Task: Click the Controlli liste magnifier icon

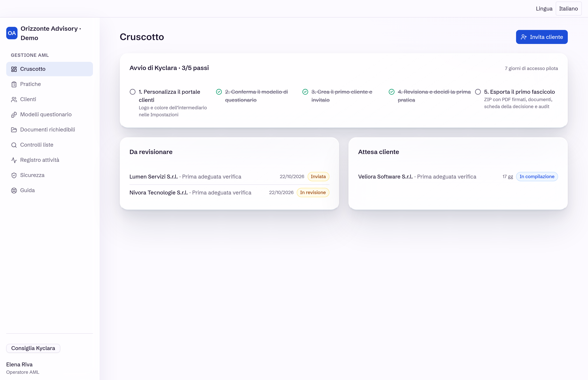Action: (x=14, y=145)
